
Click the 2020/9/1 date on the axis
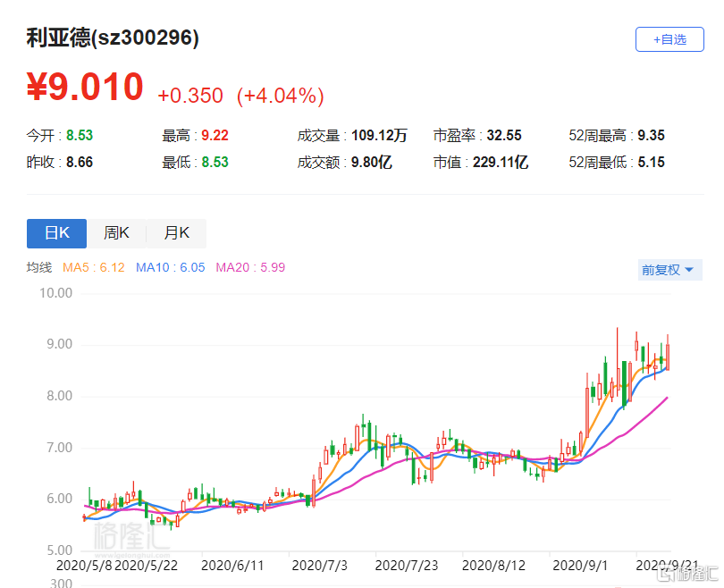click(x=580, y=566)
